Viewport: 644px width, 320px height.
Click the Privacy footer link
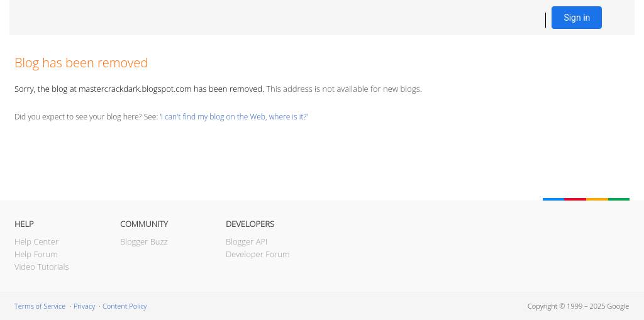[84, 306]
